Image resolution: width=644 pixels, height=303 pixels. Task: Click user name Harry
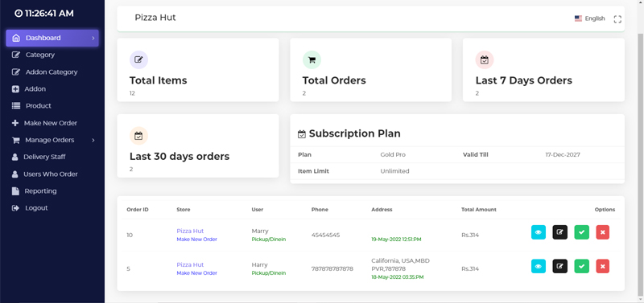pos(259,265)
